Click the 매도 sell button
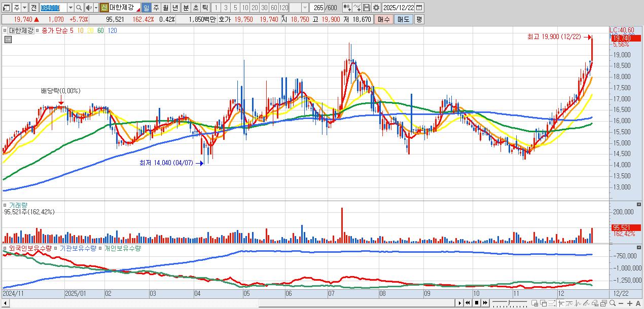The width and height of the screenshot is (644, 309). [403, 19]
